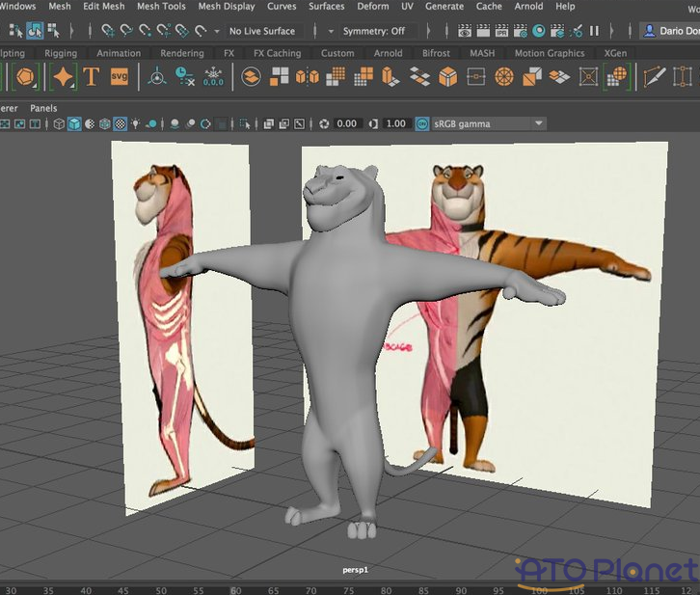Enable snap to curves magnet
Viewport: 700px width, 595px height.
coord(126,31)
